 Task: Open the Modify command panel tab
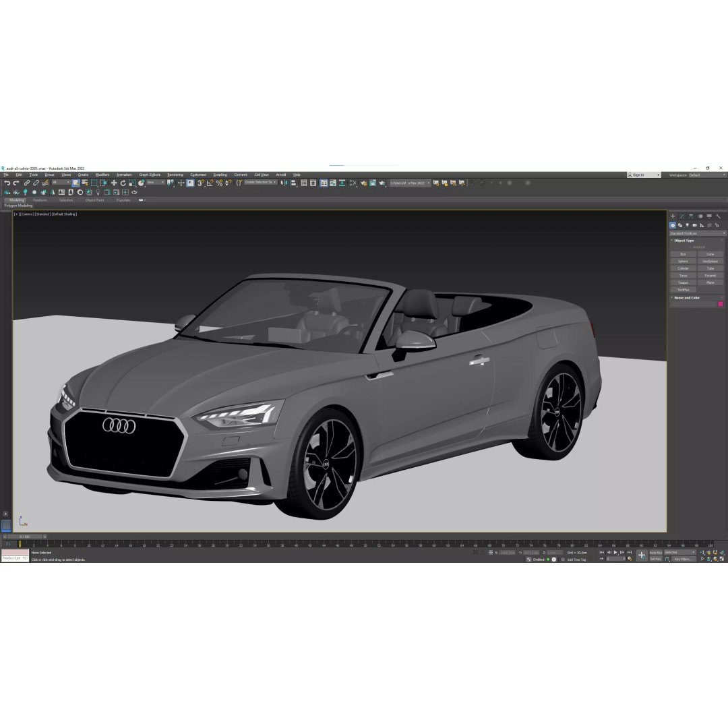click(682, 216)
